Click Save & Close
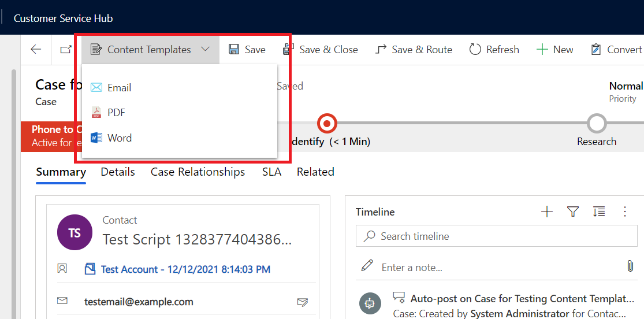Viewport: 644px width, 319px height. point(321,50)
